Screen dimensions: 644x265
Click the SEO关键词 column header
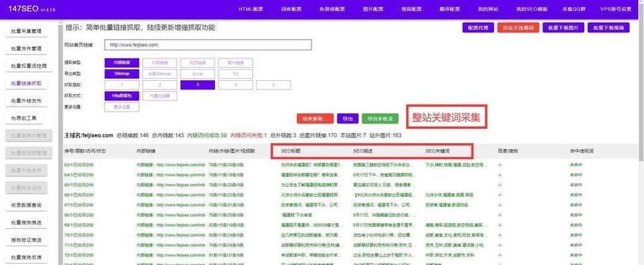click(x=437, y=151)
